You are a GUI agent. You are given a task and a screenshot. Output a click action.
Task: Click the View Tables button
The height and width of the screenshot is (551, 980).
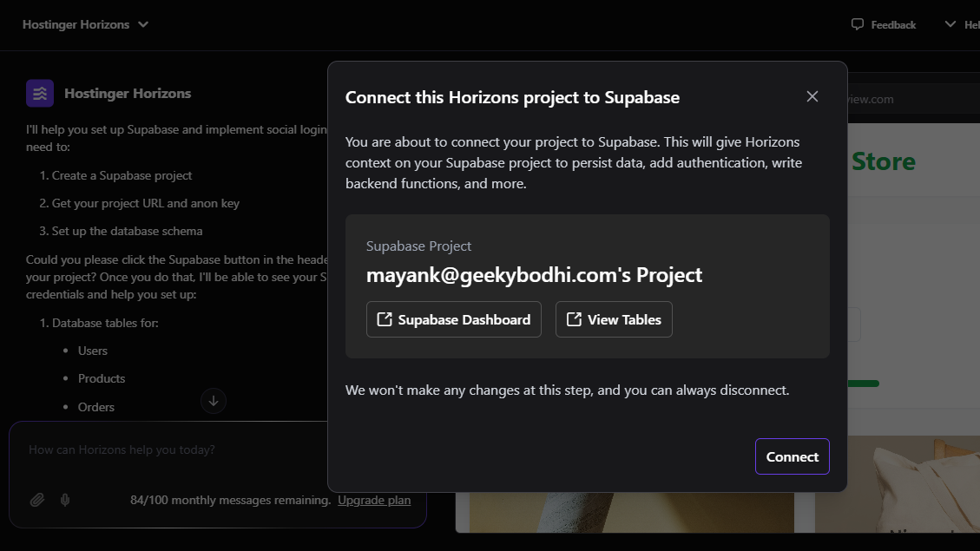click(614, 319)
